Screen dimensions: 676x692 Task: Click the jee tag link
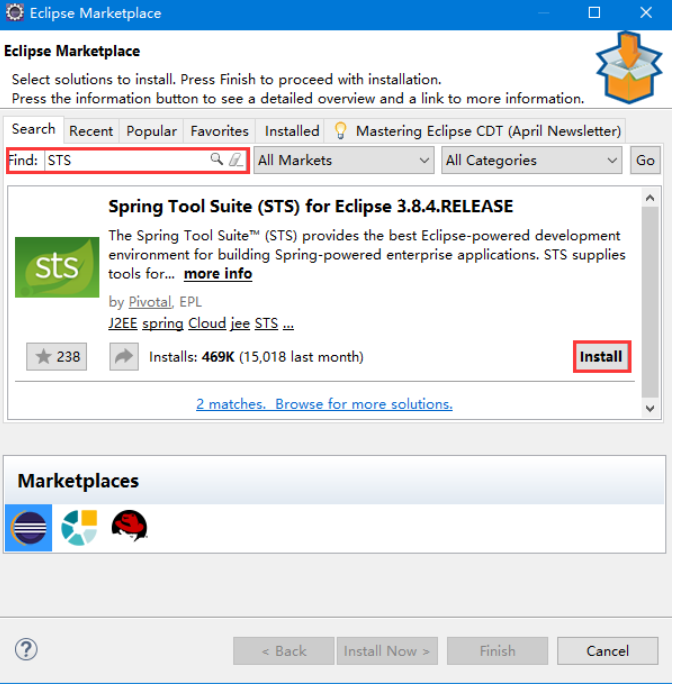(241, 325)
